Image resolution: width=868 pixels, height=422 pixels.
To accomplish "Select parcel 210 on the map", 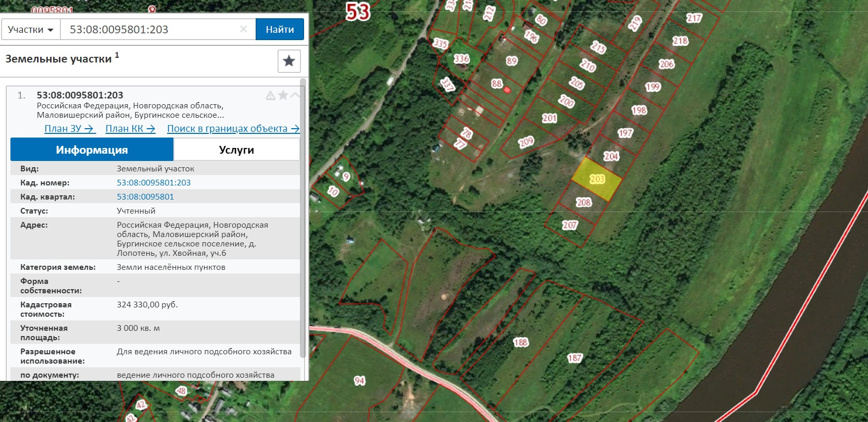I will pyautogui.click(x=588, y=65).
